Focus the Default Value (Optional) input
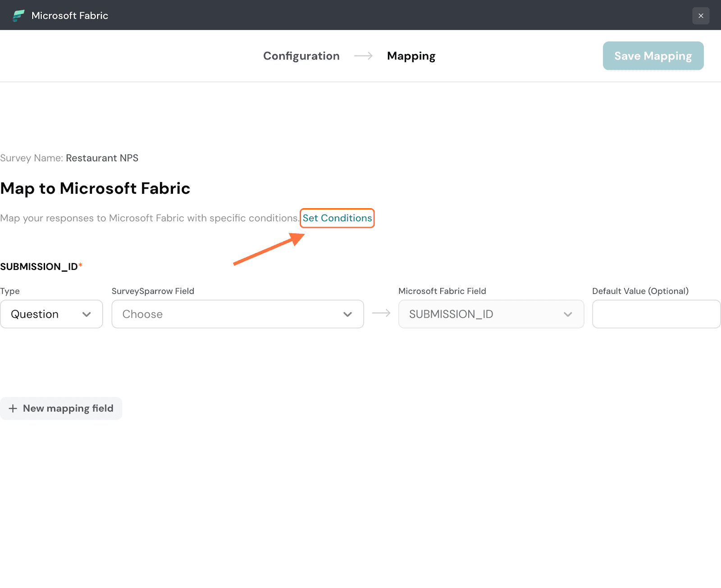721x588 pixels. tap(656, 314)
